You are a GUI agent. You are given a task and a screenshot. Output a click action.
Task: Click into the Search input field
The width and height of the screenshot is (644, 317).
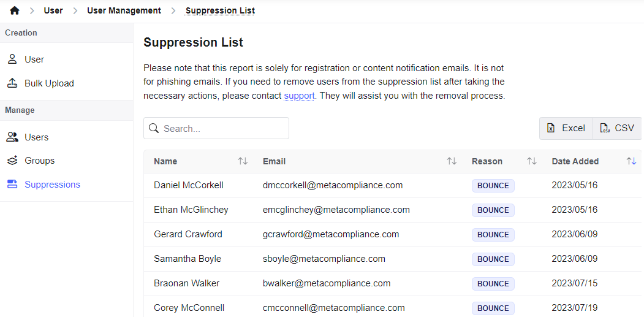click(x=216, y=128)
